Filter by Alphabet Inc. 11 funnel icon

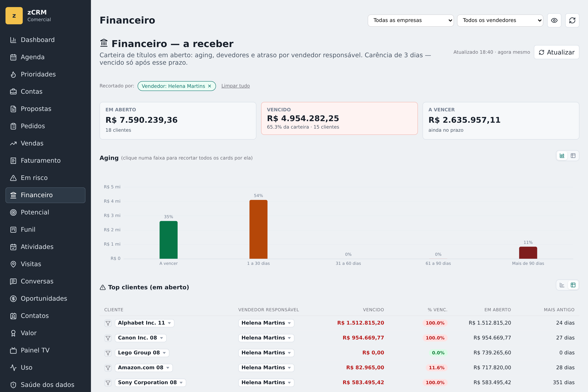pyautogui.click(x=108, y=323)
